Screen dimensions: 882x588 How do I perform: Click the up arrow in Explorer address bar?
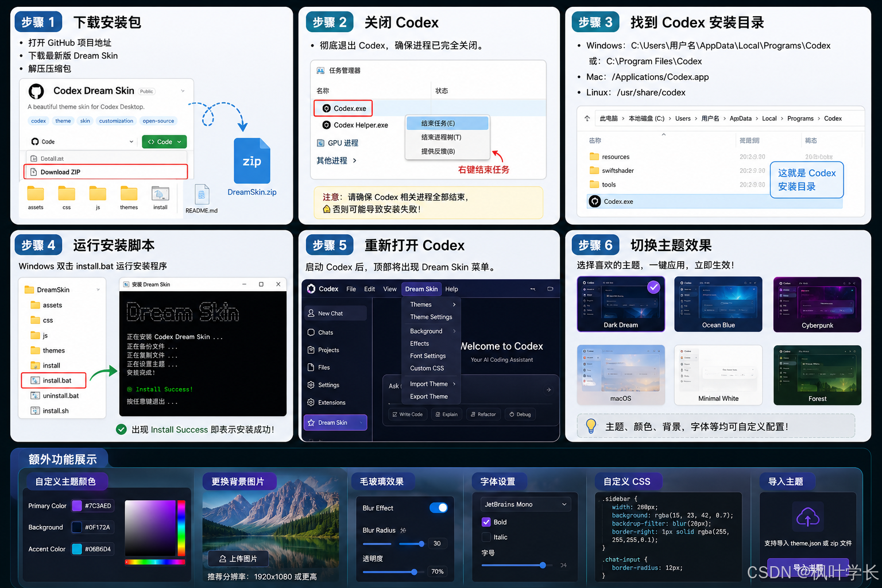[587, 118]
